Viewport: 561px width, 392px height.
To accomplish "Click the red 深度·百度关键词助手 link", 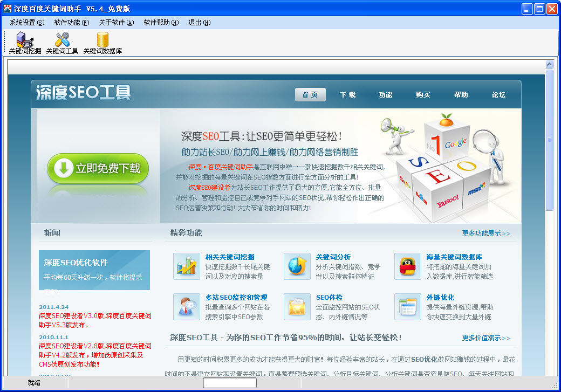I will click(x=221, y=167).
